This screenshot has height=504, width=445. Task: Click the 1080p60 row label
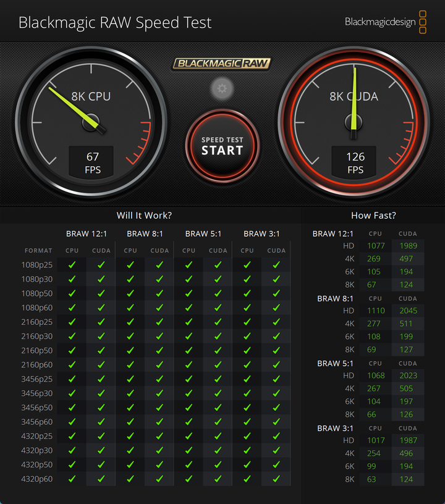[36, 308]
